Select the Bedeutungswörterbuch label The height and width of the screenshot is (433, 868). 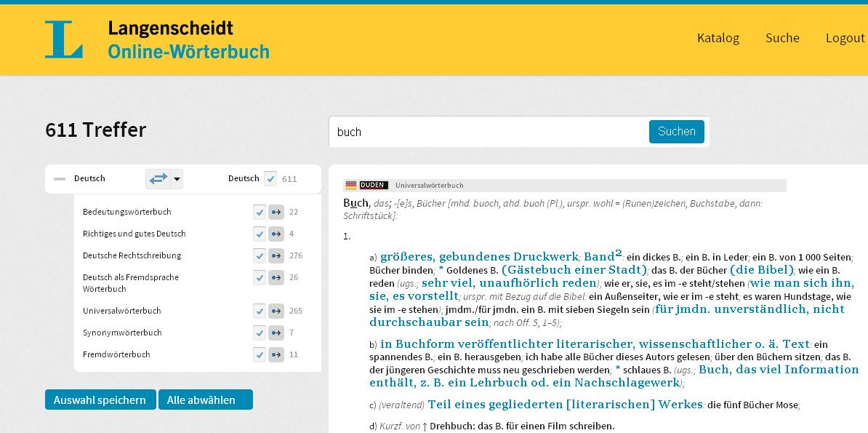click(126, 212)
